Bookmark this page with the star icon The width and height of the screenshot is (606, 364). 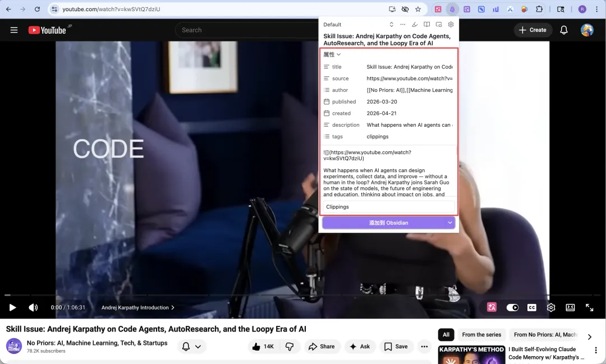pos(418,9)
